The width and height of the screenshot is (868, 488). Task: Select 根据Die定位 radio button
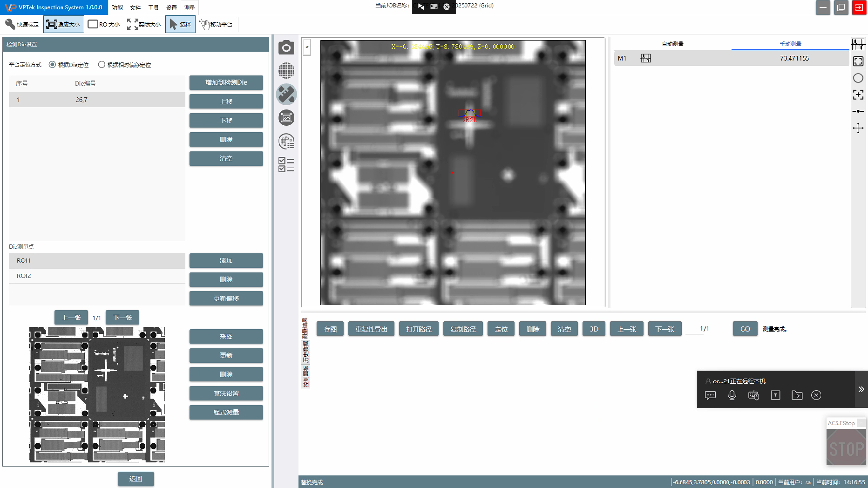(x=52, y=65)
